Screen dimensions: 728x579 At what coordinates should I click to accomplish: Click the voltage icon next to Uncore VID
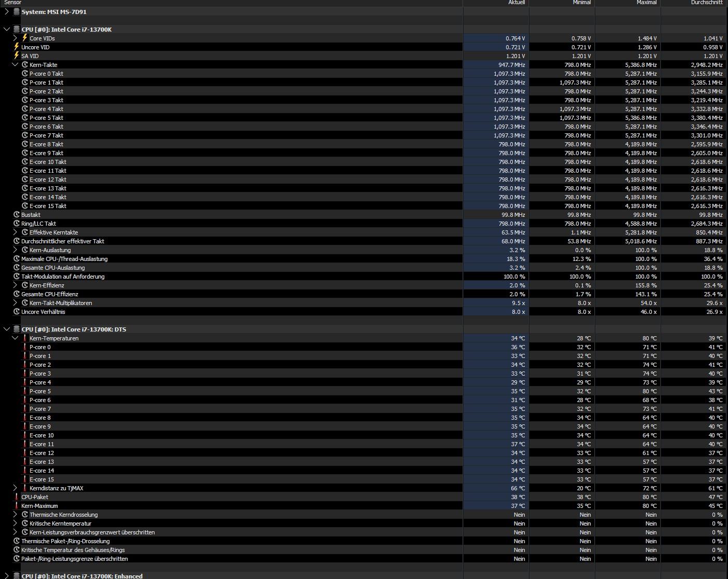pos(17,47)
